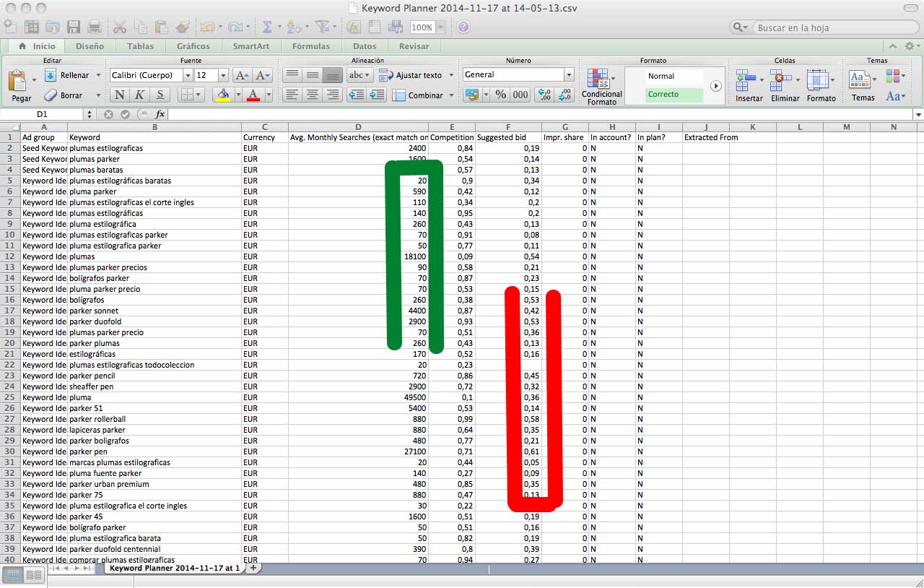Click Condicional Formato button
Viewport: 924px width, 588px height.
(601, 87)
